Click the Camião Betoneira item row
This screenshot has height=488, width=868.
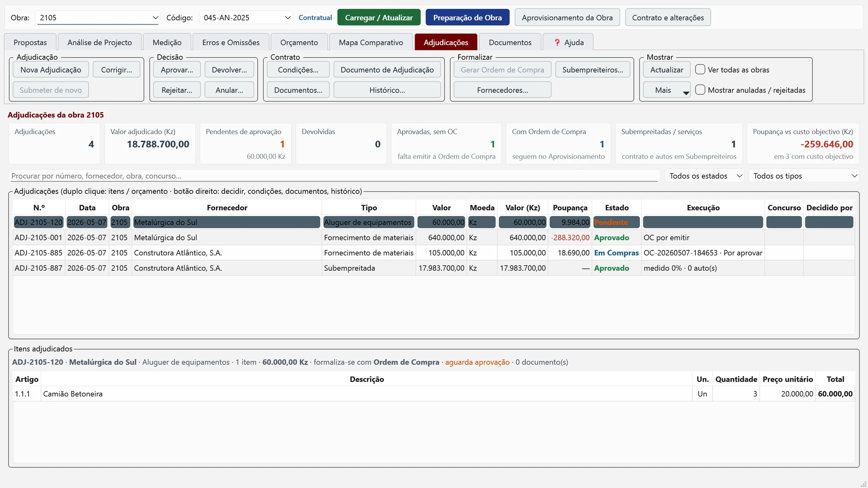tap(434, 394)
